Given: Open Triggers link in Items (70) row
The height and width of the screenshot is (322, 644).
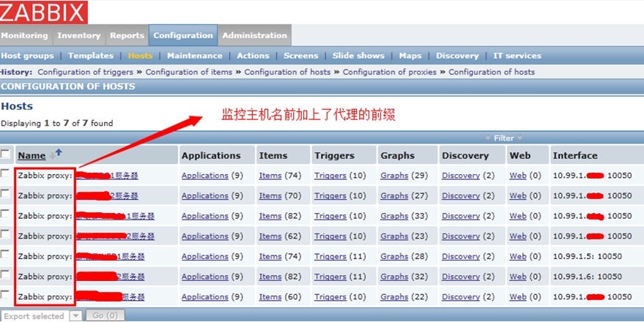Looking at the screenshot, I should tap(330, 195).
